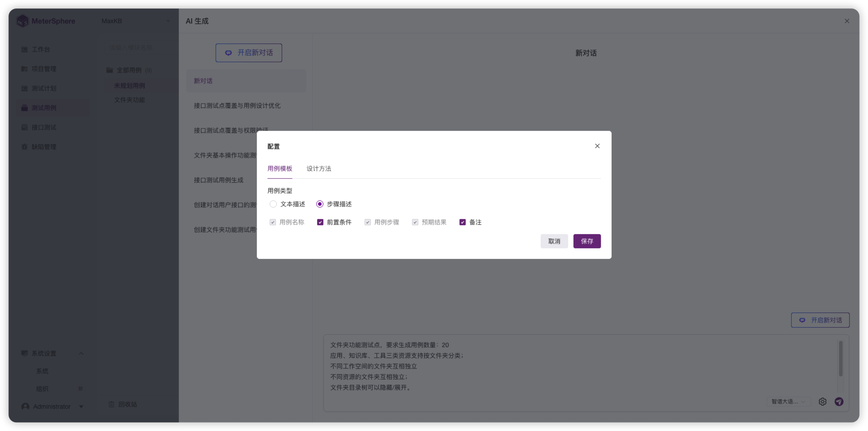The image size is (868, 431).
Task: Disable the 前置条件 checkbox
Action: 320,222
